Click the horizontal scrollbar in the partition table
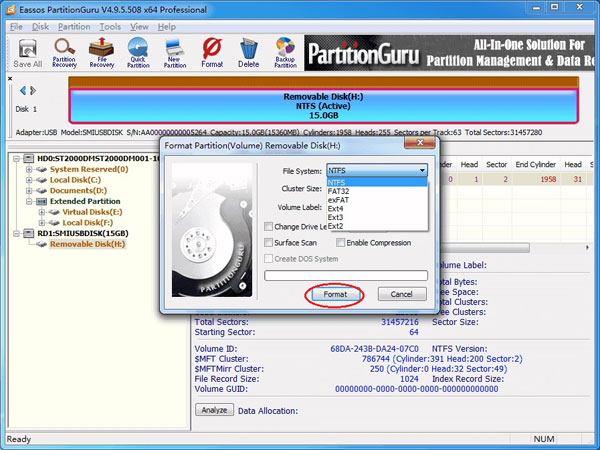This screenshot has height=450, width=600. coord(485,248)
